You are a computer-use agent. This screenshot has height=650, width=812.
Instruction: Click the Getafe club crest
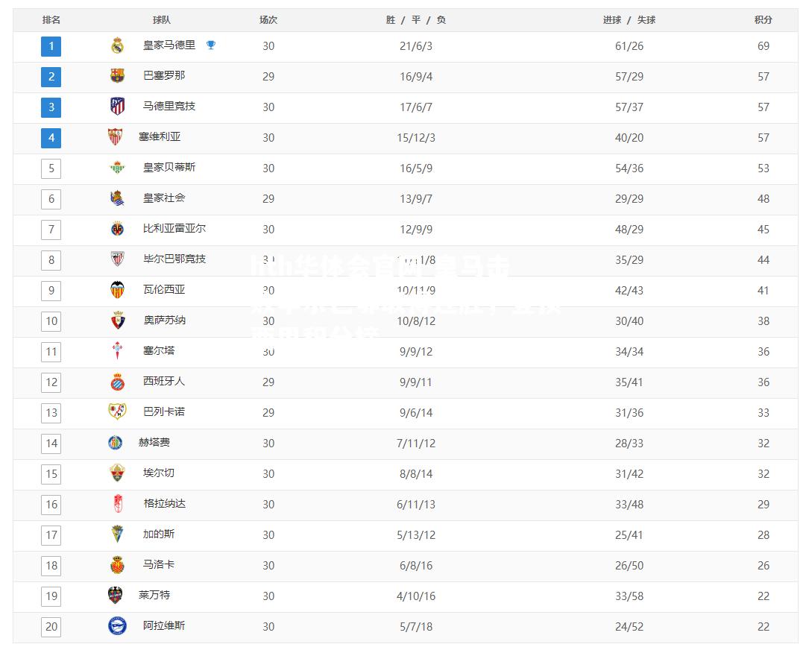tap(115, 443)
